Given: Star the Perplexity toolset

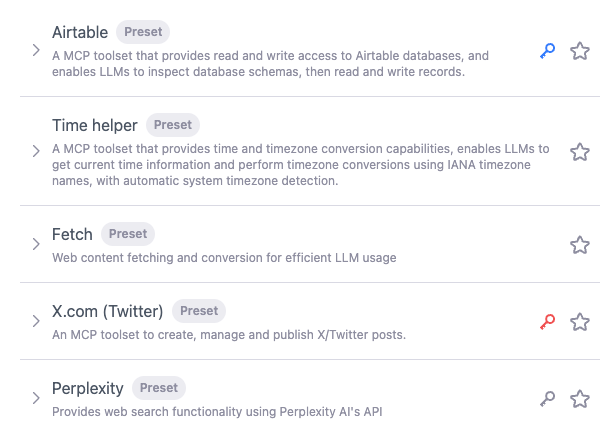Looking at the screenshot, I should [580, 399].
